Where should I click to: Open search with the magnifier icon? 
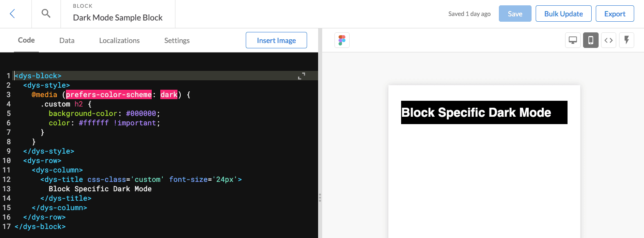tap(46, 14)
